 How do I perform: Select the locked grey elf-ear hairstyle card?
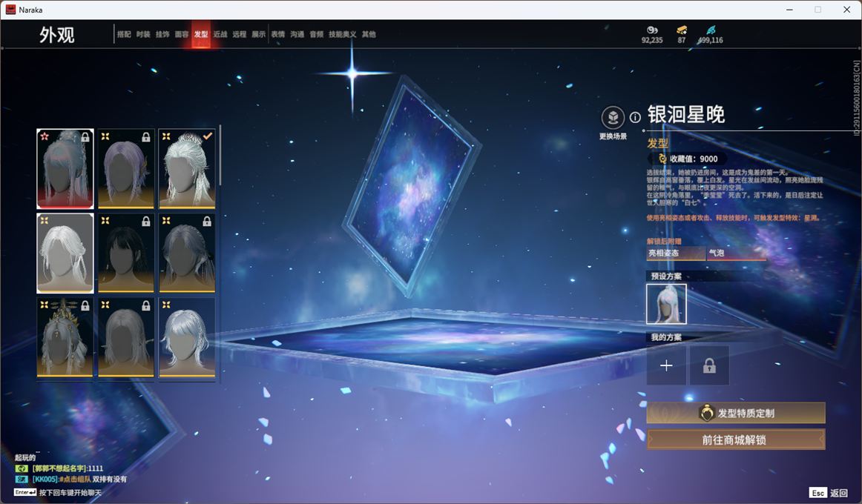coord(126,337)
